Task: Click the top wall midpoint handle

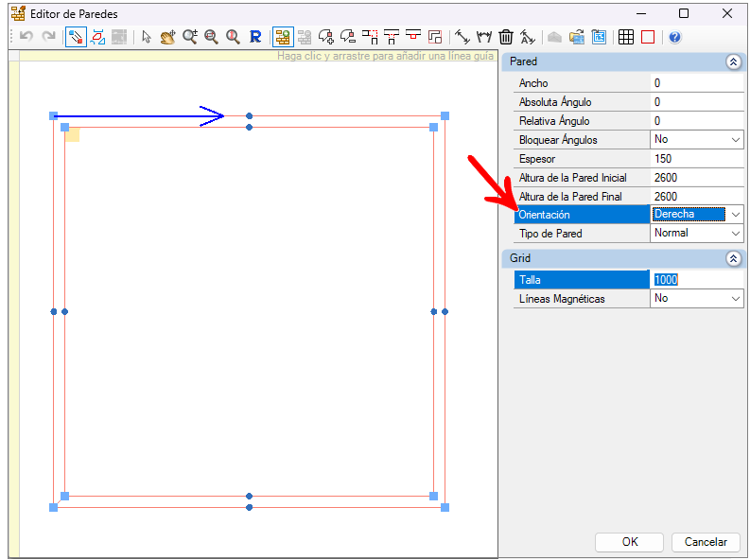Action: click(249, 115)
